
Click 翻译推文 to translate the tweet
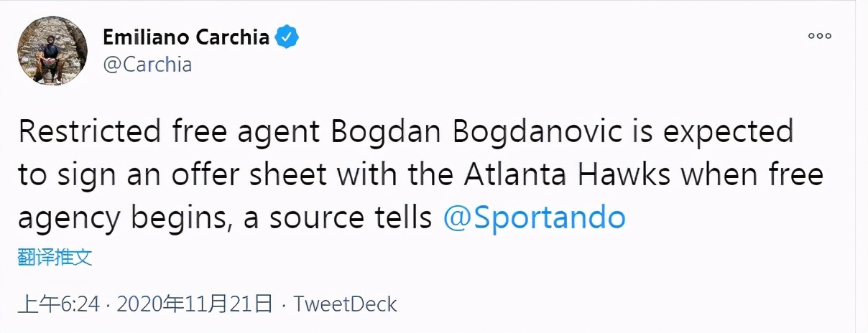click(x=55, y=257)
